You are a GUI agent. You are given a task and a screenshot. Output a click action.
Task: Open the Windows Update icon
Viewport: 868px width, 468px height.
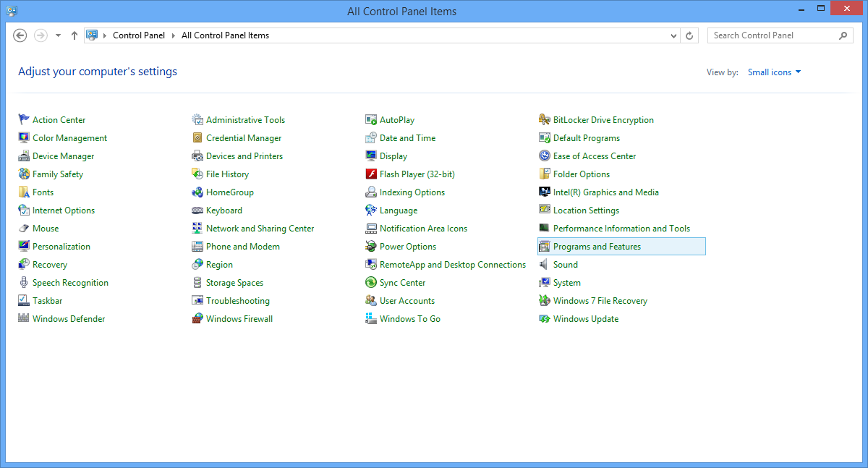545,319
